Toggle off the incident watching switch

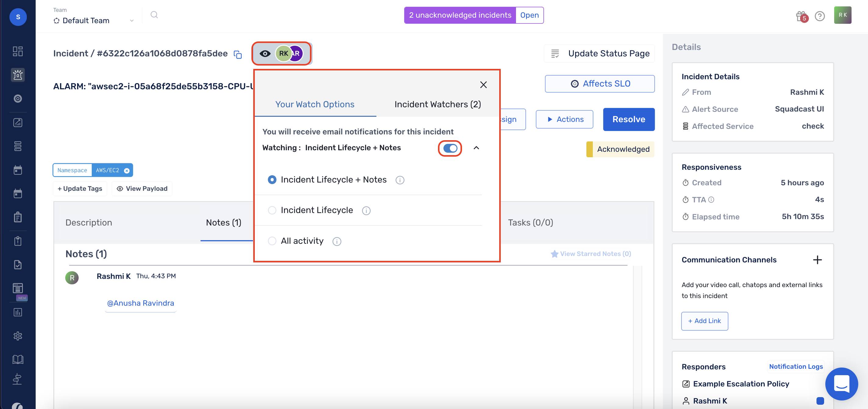coord(450,148)
